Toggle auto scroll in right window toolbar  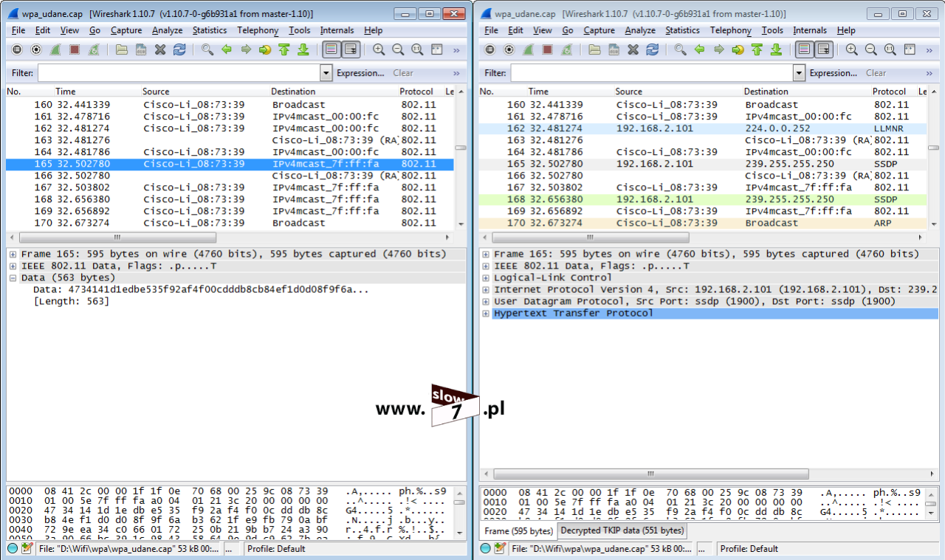pos(824,49)
